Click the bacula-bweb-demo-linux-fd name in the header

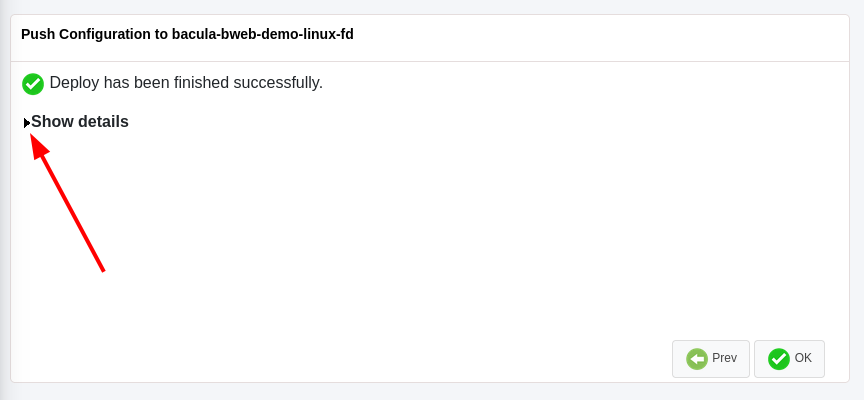pos(263,34)
